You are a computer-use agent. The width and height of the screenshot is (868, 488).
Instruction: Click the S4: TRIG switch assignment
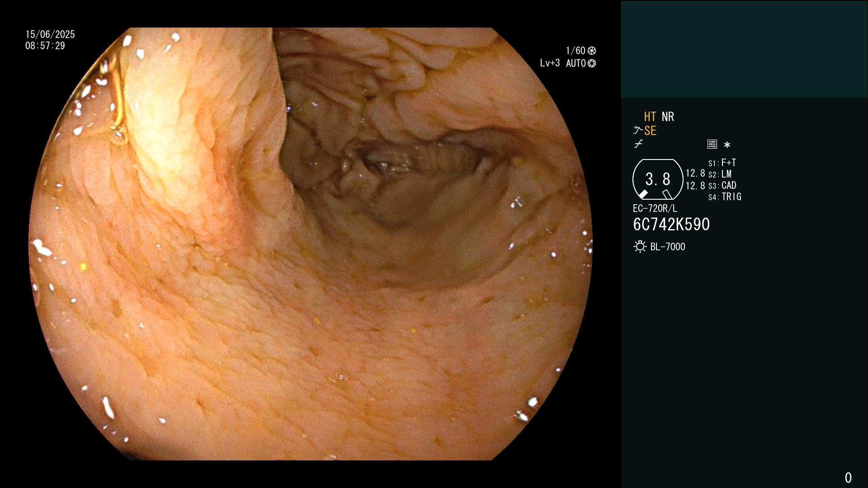click(725, 197)
